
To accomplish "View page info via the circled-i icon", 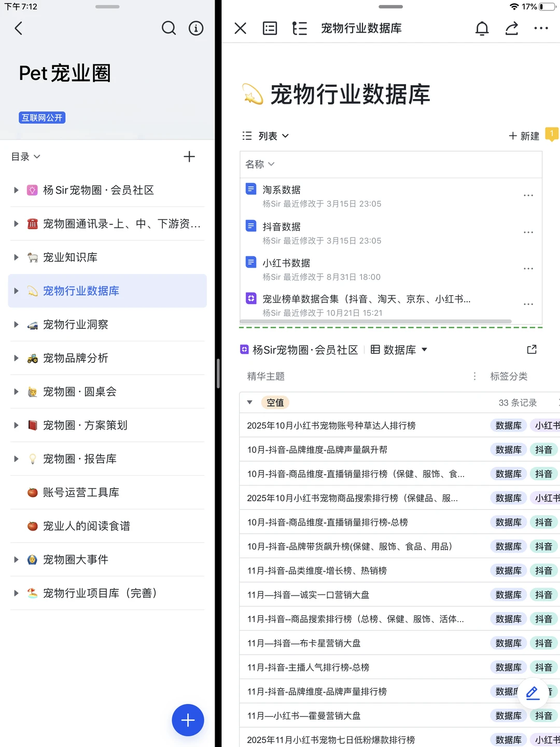I will coord(196,29).
